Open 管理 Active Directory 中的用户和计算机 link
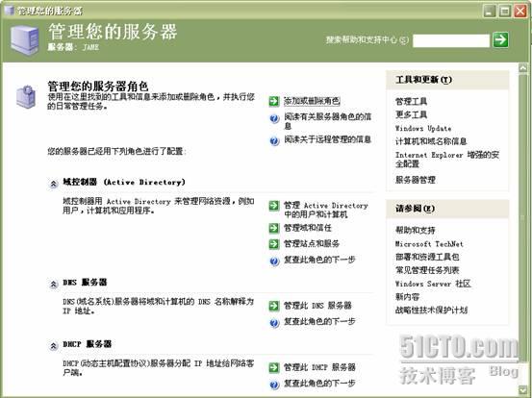Screen dimensions: 532x398 coord(326,210)
